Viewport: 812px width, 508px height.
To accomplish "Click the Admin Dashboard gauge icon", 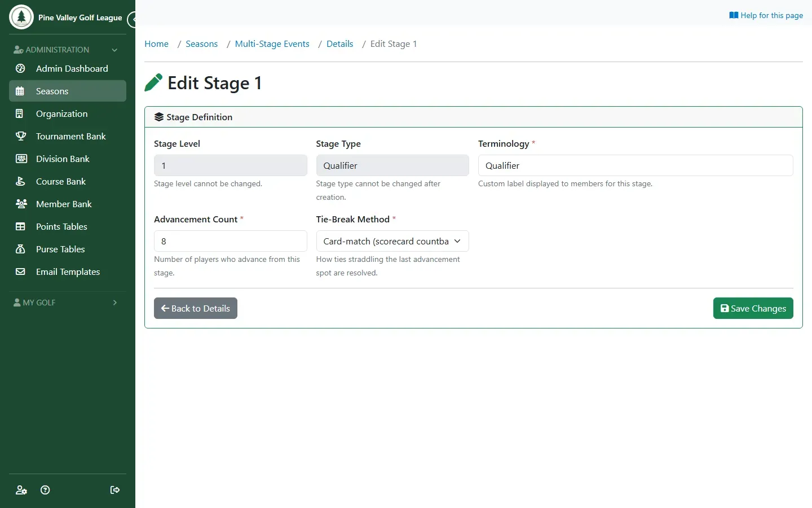I will click(20, 68).
